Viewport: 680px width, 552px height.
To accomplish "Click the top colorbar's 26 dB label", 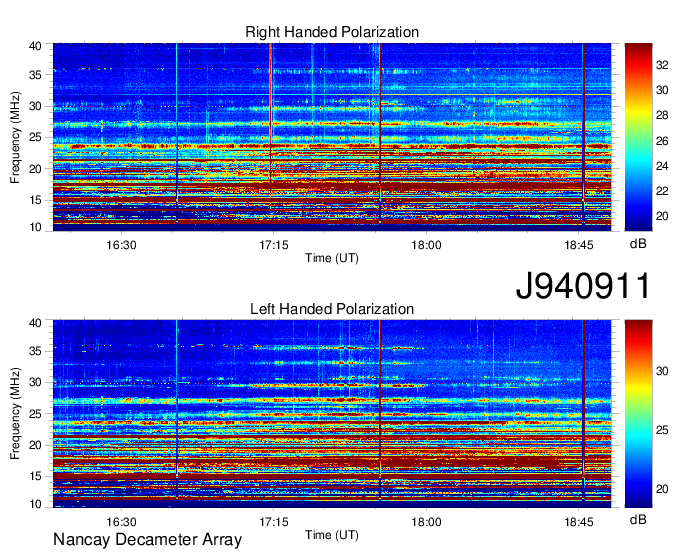I will point(662,141).
